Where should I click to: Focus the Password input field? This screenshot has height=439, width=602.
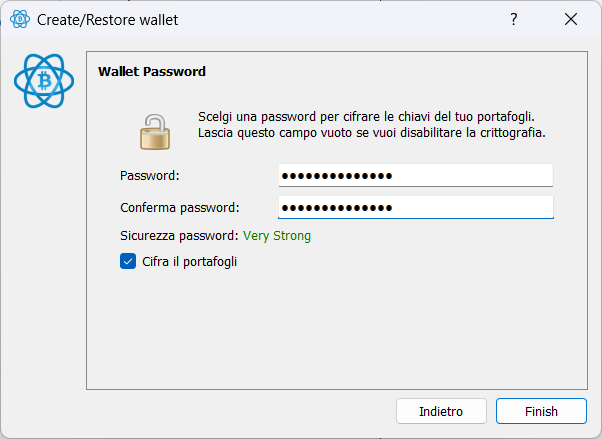click(x=416, y=176)
